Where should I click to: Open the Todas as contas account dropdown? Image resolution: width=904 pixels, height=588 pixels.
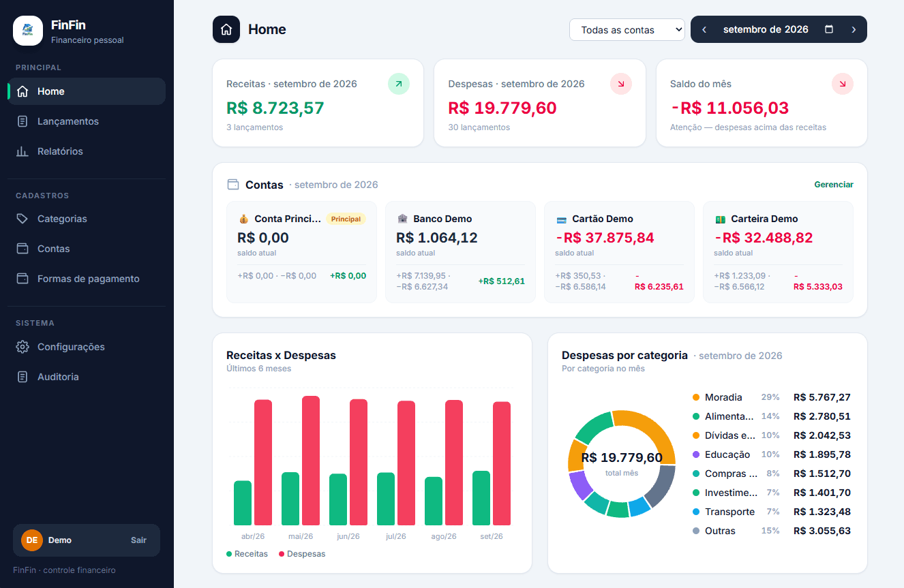point(627,29)
